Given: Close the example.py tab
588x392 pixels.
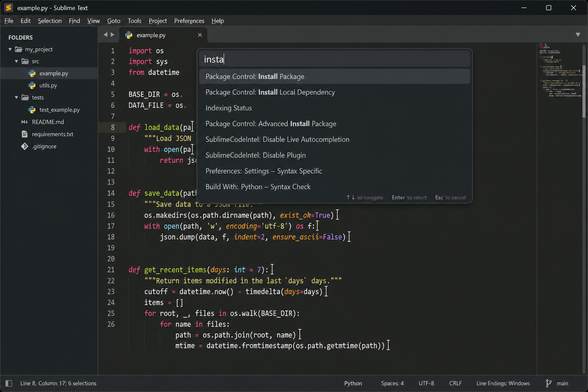Looking at the screenshot, I should 200,35.
